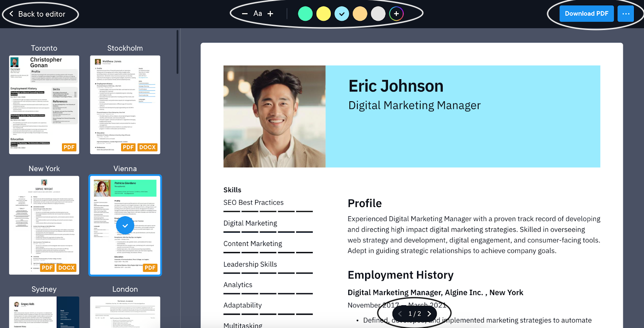The height and width of the screenshot is (328, 644).
Task: Click the blue checkmark on Vienna template
Action: click(125, 226)
